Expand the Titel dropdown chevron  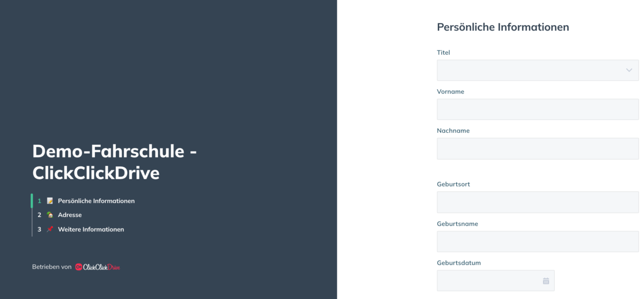(629, 70)
